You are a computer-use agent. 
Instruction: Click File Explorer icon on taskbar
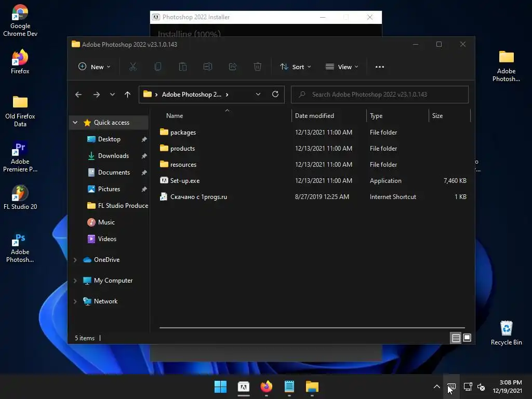[x=312, y=387]
